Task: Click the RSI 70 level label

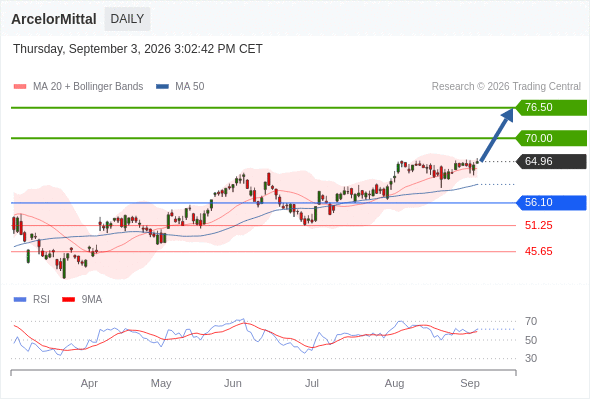Action: pos(531,321)
